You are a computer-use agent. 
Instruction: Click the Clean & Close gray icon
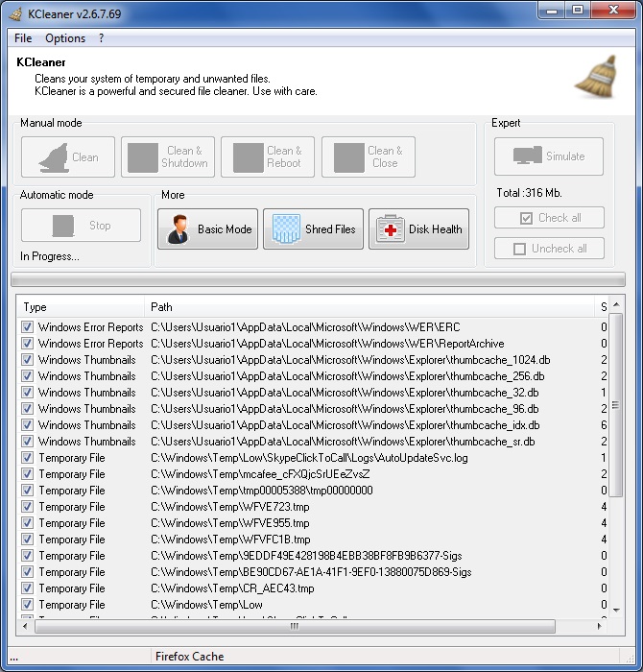click(x=349, y=157)
